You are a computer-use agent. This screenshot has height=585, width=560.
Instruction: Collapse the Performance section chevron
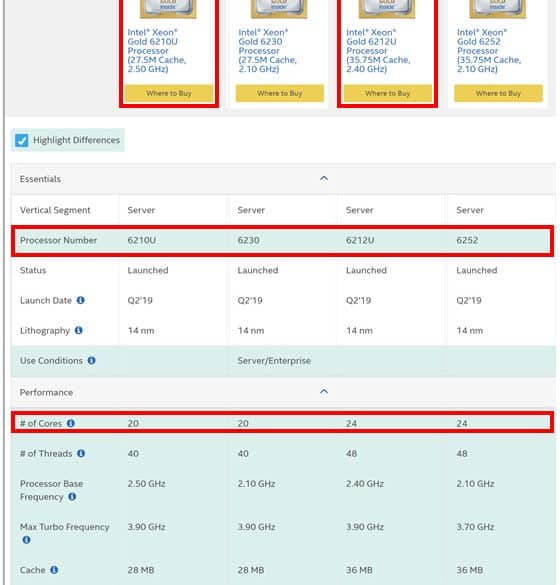click(324, 392)
